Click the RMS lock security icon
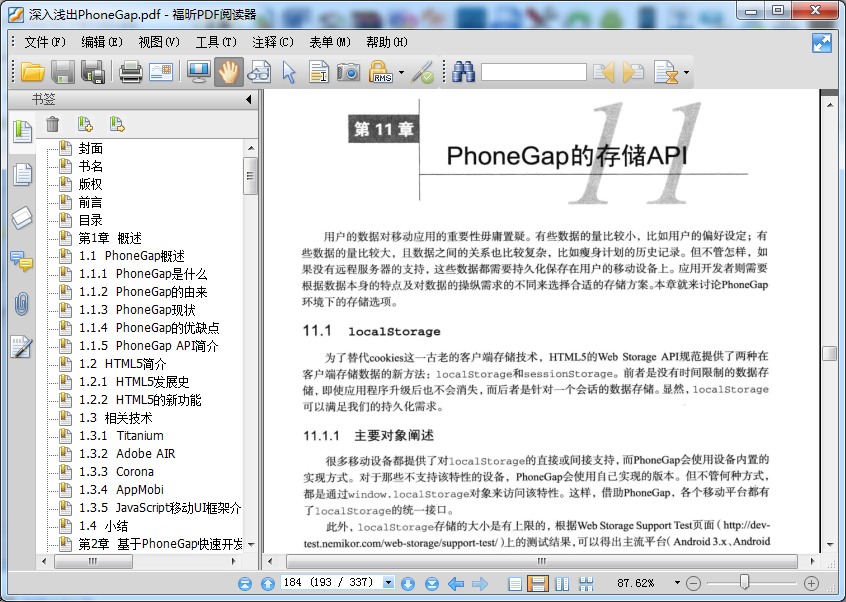The image size is (846, 602). 381,72
